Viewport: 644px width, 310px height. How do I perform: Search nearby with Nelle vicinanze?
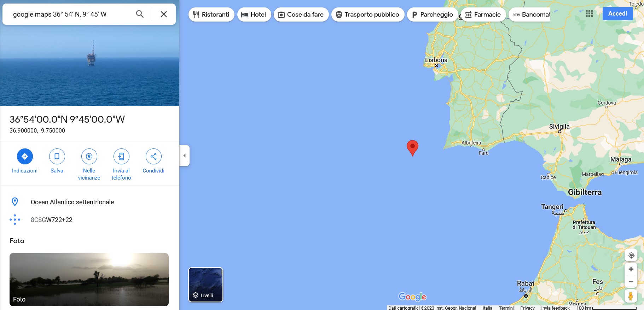click(x=89, y=165)
